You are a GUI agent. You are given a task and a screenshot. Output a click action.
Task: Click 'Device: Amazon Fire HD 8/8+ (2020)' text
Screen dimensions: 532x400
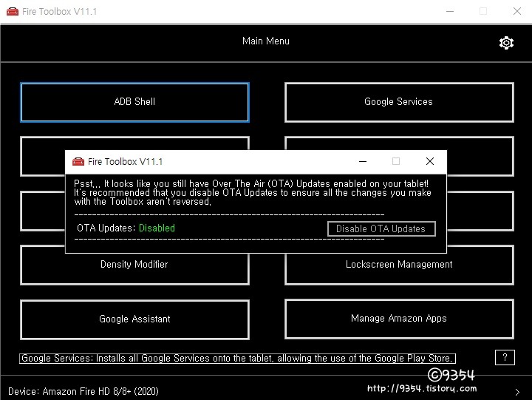pyautogui.click(x=83, y=392)
